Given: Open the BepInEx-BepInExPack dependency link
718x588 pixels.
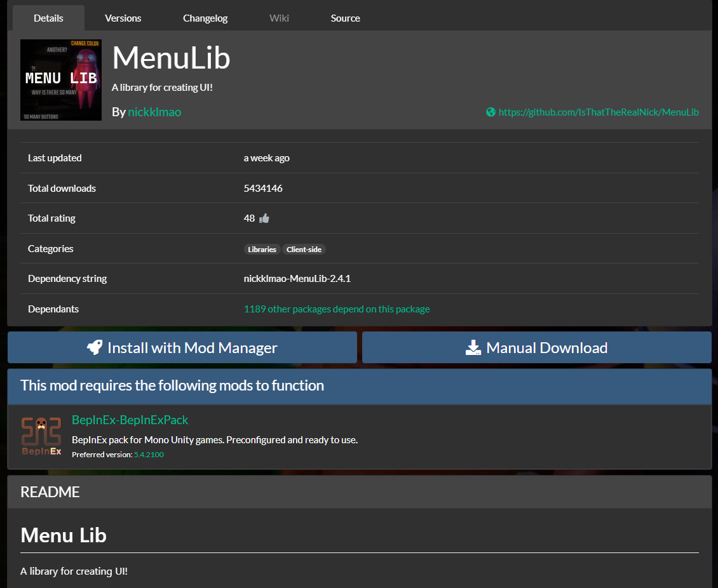Looking at the screenshot, I should (x=130, y=420).
